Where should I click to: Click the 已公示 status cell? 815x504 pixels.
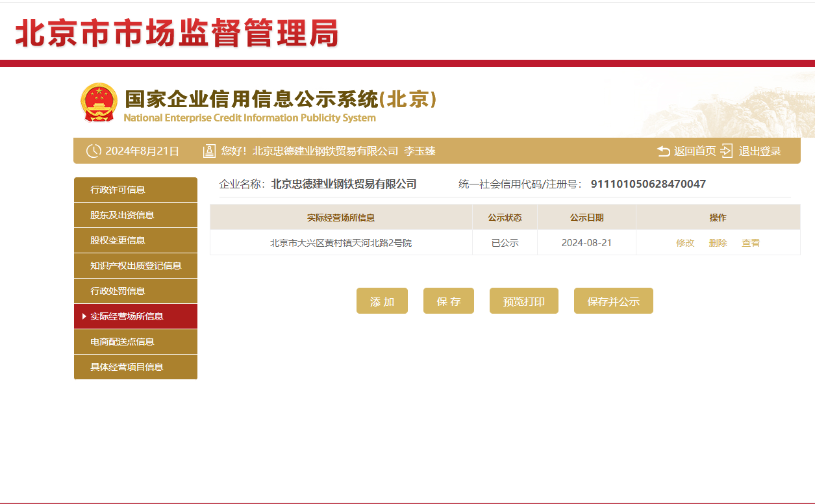505,243
